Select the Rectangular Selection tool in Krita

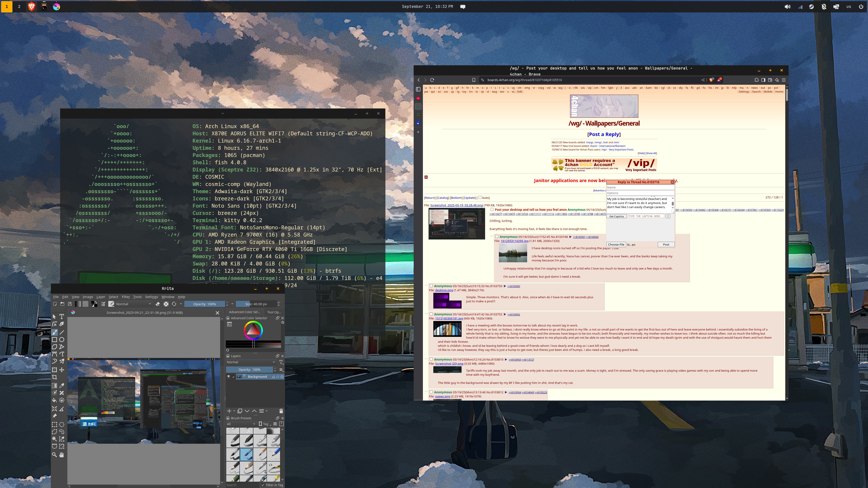click(x=54, y=424)
